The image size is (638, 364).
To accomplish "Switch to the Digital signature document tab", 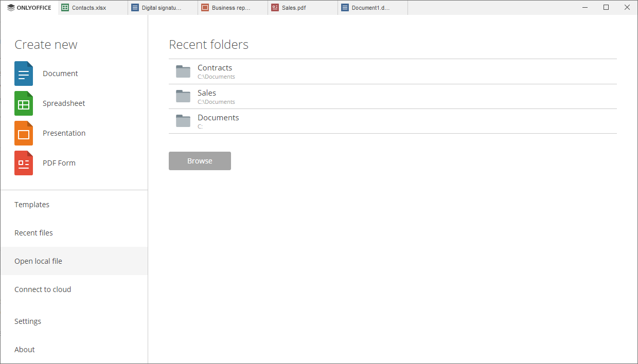I will [163, 8].
